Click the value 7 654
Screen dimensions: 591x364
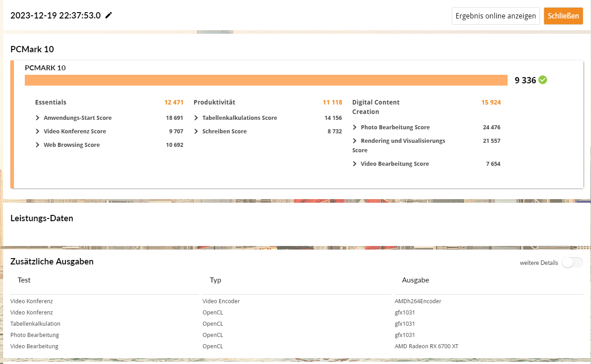pos(493,164)
